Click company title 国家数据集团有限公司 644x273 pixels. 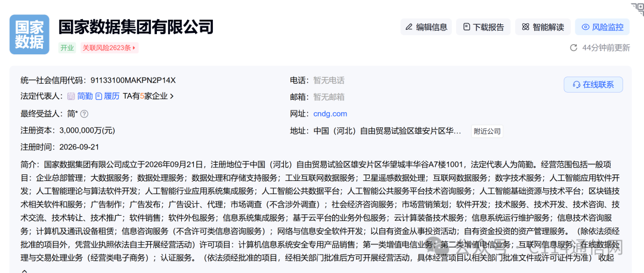tap(136, 26)
